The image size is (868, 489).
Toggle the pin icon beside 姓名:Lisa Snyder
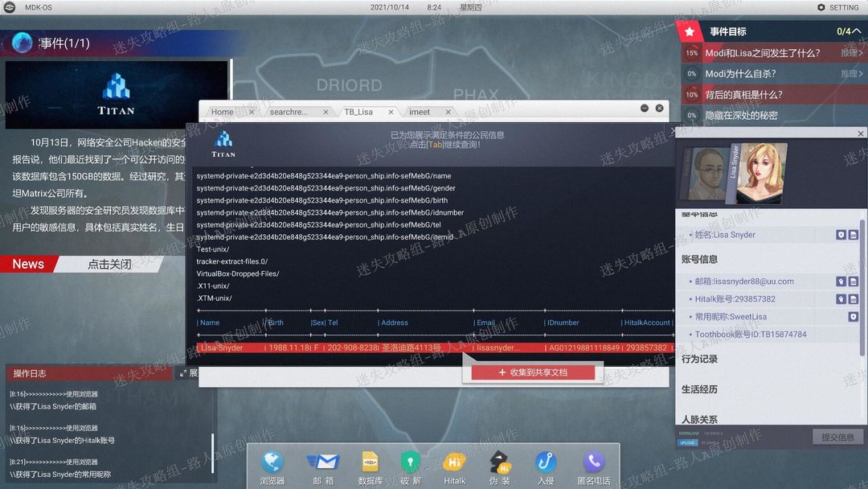pos(841,235)
